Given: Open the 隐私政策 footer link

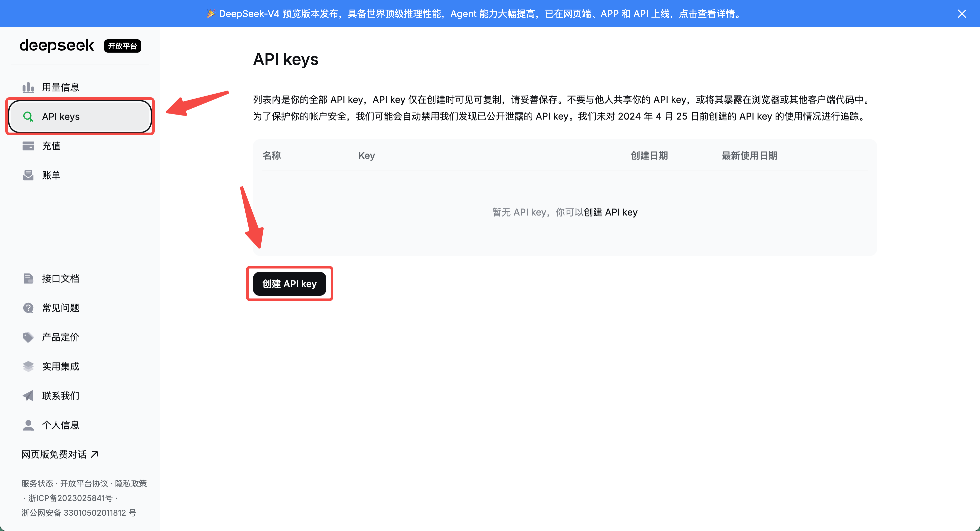Looking at the screenshot, I should point(131,483).
